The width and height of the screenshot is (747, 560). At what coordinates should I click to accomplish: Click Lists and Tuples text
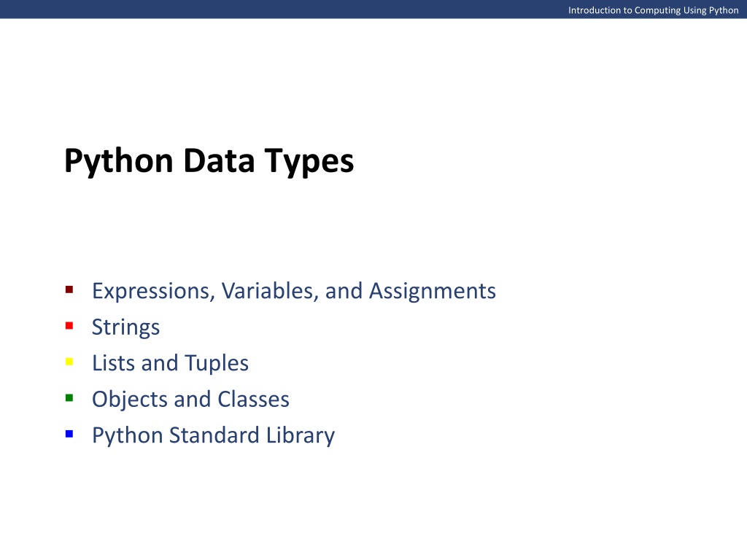pyautogui.click(x=170, y=363)
